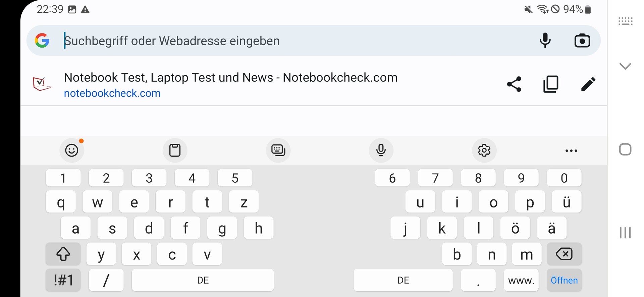Screen dimensions: 644x297
Task: Hide keyboard using the down chevron
Action: click(625, 66)
